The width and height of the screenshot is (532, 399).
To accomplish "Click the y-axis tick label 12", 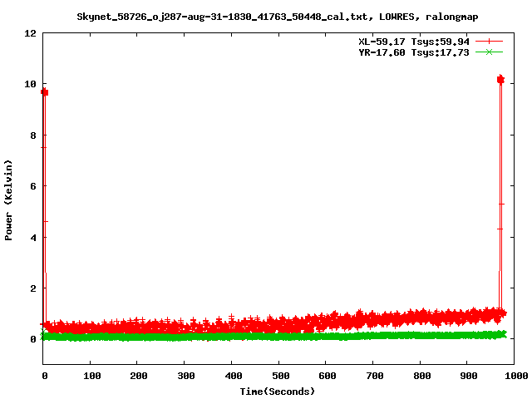I will [x=30, y=33].
